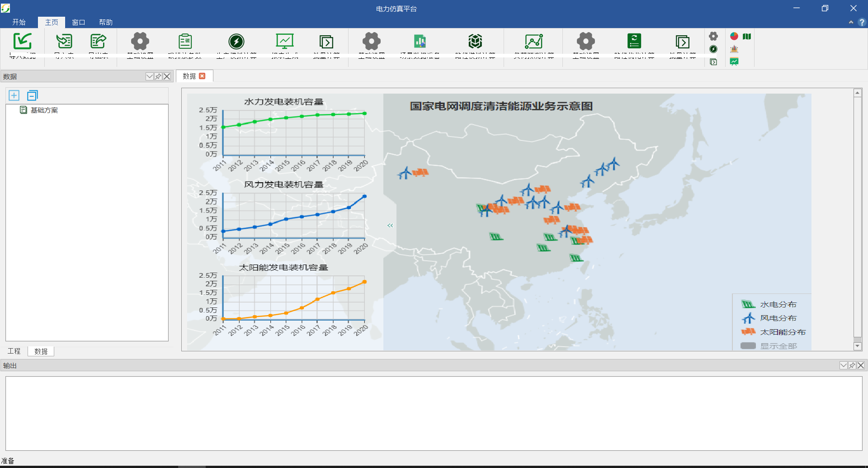Click the 报表生成 report chart icon

(285, 41)
